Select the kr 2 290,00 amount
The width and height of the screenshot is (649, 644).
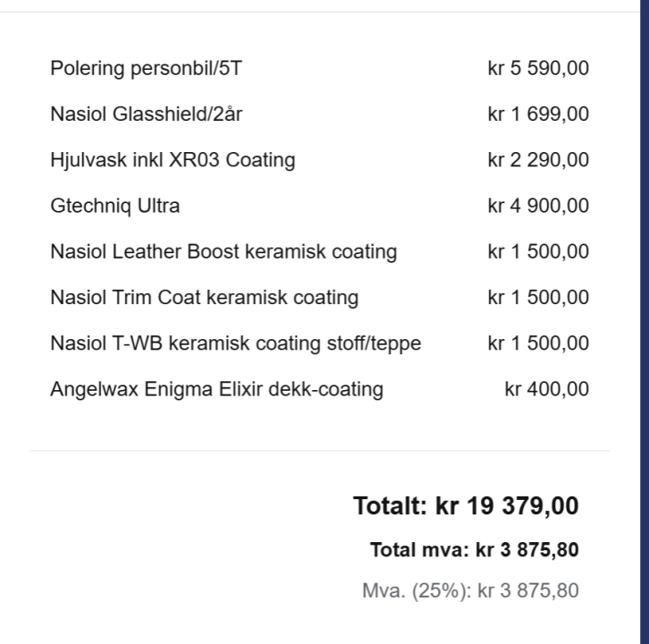(x=538, y=160)
